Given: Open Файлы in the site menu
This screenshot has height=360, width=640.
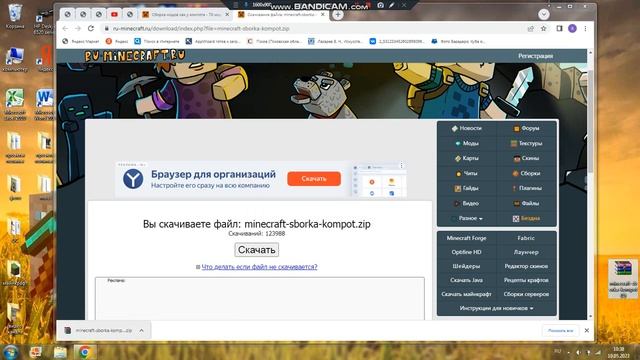Looking at the screenshot, I should coord(526,203).
